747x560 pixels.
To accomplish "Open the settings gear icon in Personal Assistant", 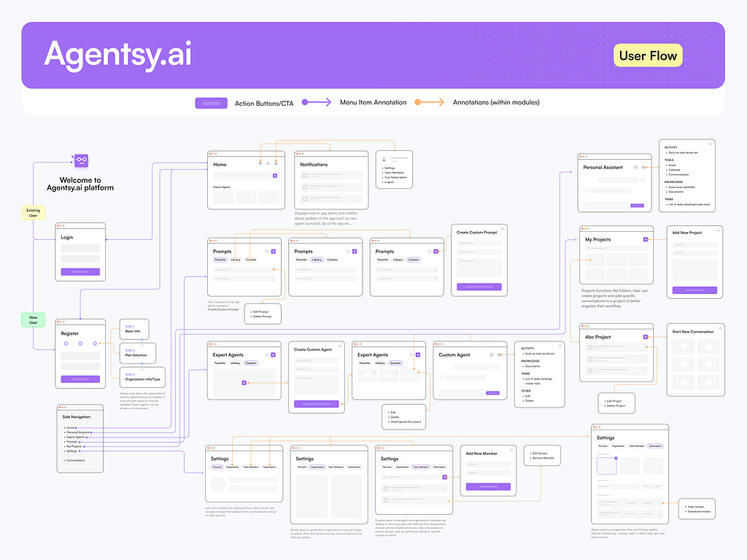I will point(643,168).
